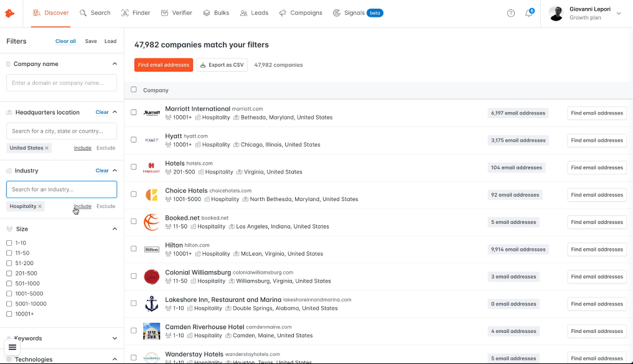The height and width of the screenshot is (364, 633).
Task: Click the 9,914 email addresses badge
Action: (518, 250)
